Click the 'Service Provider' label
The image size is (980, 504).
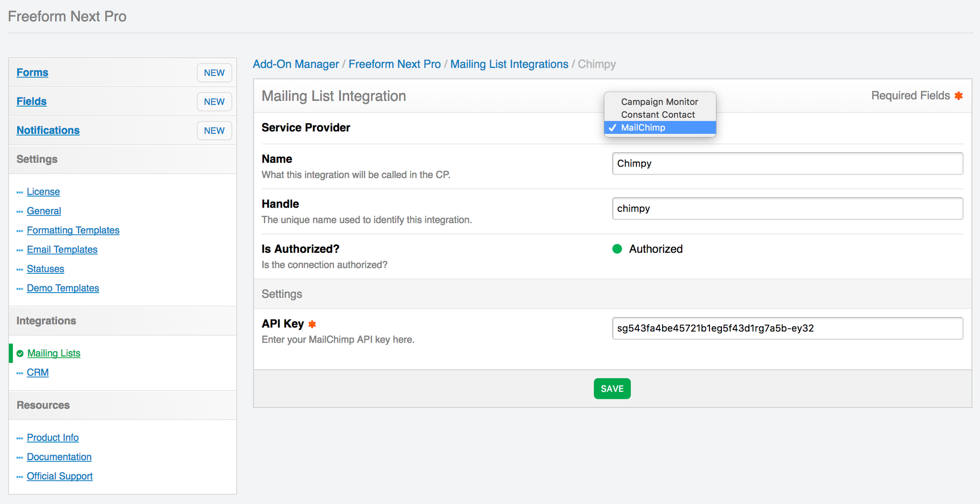pyautogui.click(x=306, y=128)
